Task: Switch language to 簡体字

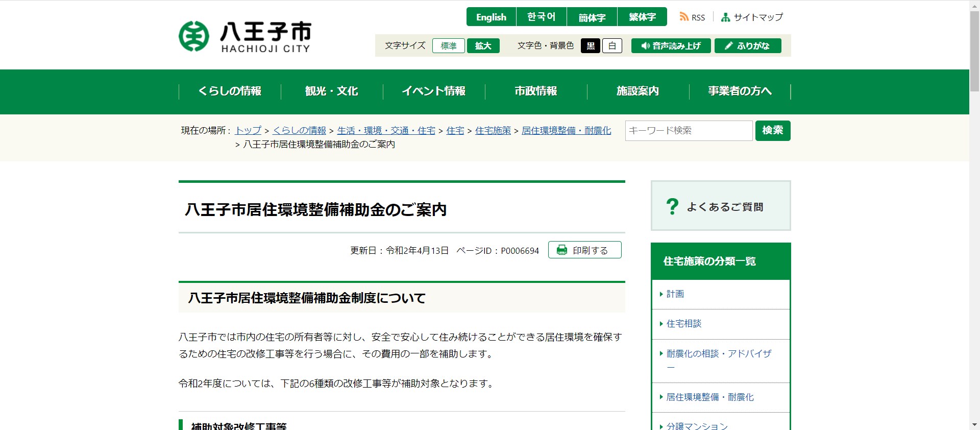Action: pyautogui.click(x=592, y=17)
